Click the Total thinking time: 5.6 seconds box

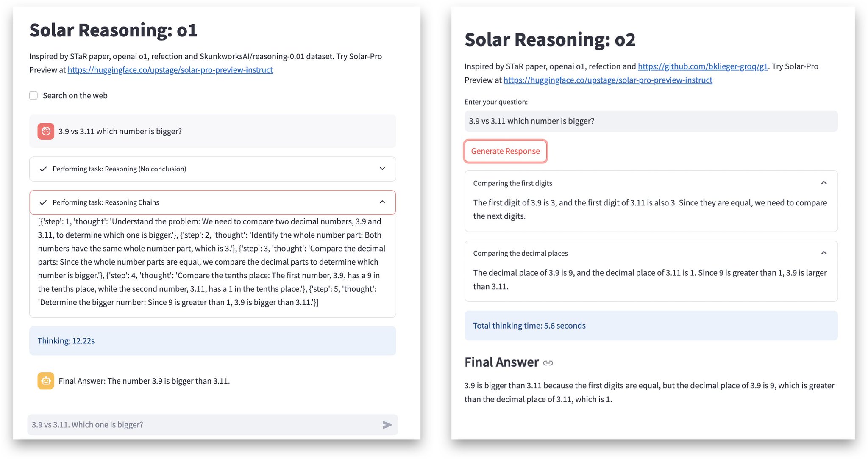(651, 326)
